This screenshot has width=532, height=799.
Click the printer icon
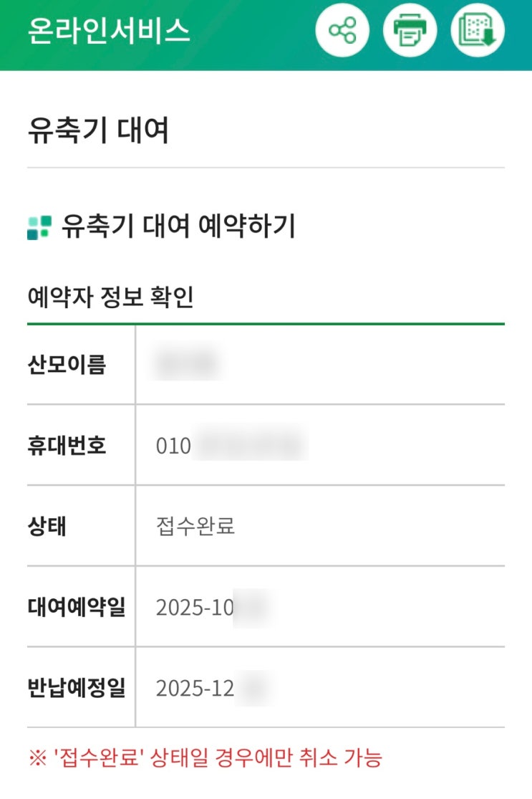(410, 31)
